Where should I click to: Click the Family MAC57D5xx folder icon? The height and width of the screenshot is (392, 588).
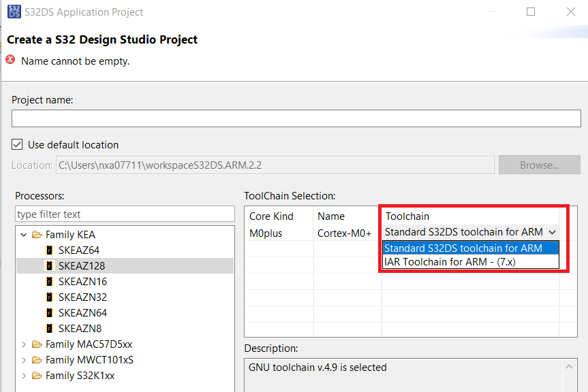coord(37,344)
